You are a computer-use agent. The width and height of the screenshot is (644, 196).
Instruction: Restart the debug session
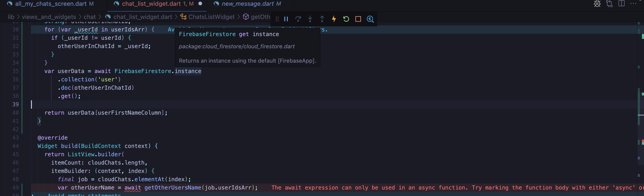346,19
